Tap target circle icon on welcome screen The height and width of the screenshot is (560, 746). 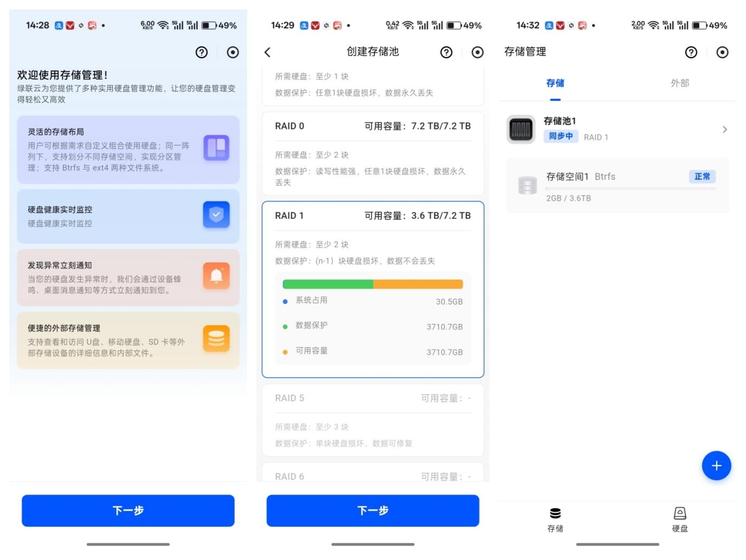(x=233, y=53)
